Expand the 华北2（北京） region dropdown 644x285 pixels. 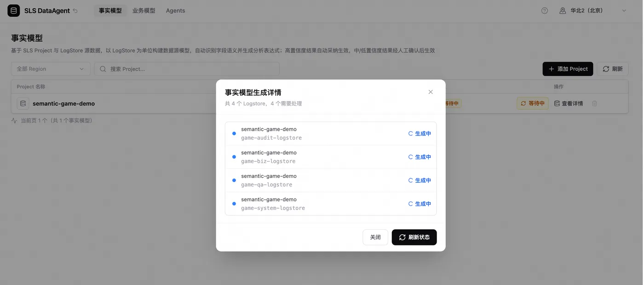pyautogui.click(x=593, y=11)
